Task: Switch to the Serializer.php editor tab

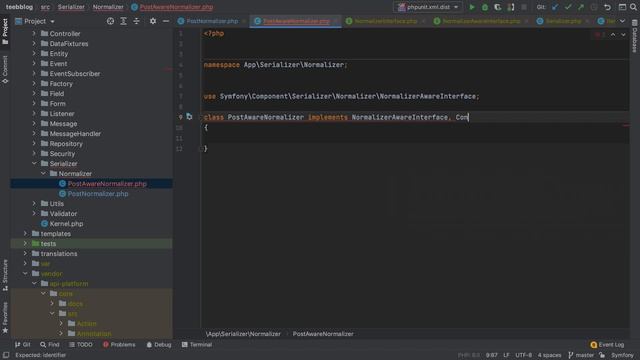Action: (x=563, y=21)
